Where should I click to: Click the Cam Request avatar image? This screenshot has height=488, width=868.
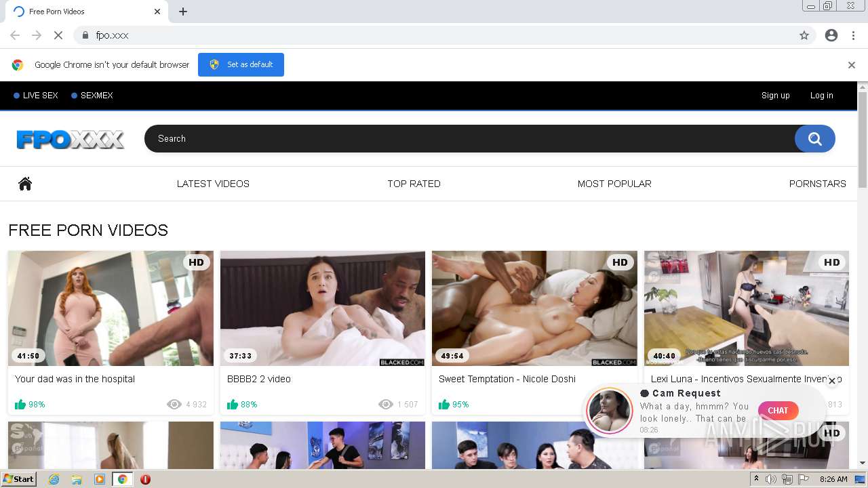tap(610, 411)
